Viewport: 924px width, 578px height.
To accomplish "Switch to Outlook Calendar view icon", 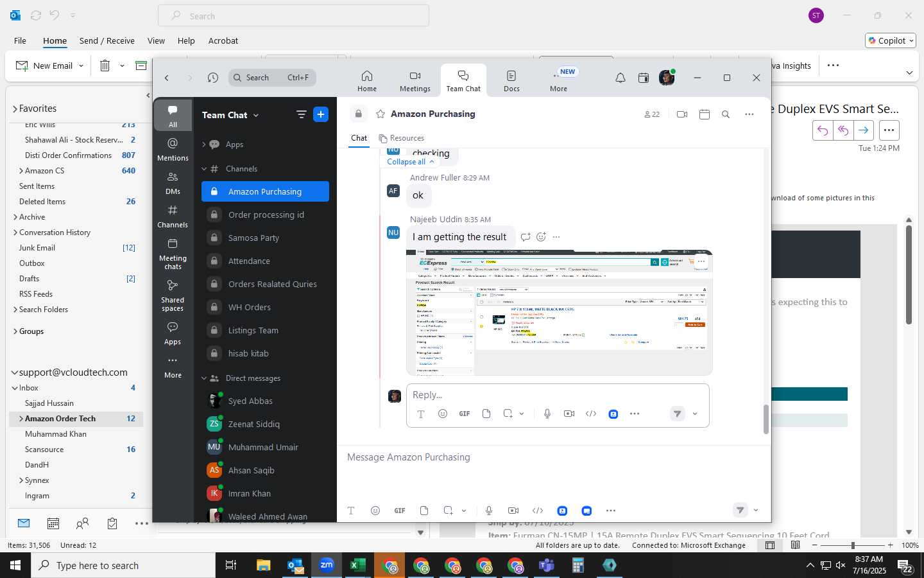I will click(x=53, y=523).
